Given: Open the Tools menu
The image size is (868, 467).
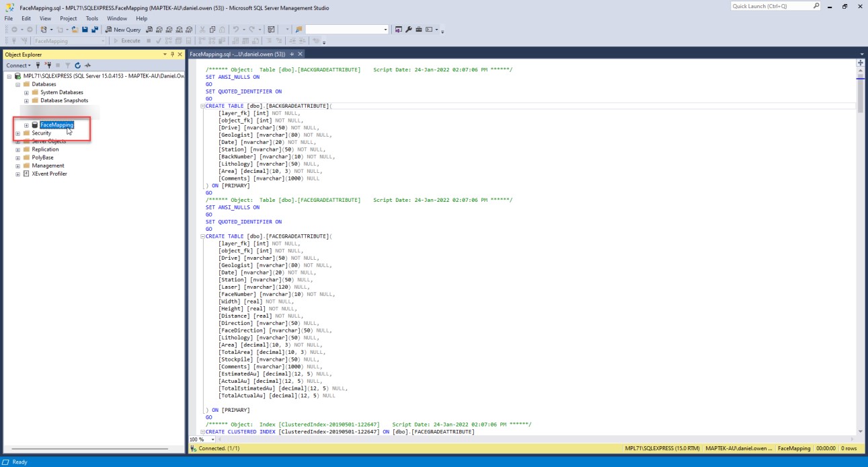Looking at the screenshot, I should coord(91,18).
